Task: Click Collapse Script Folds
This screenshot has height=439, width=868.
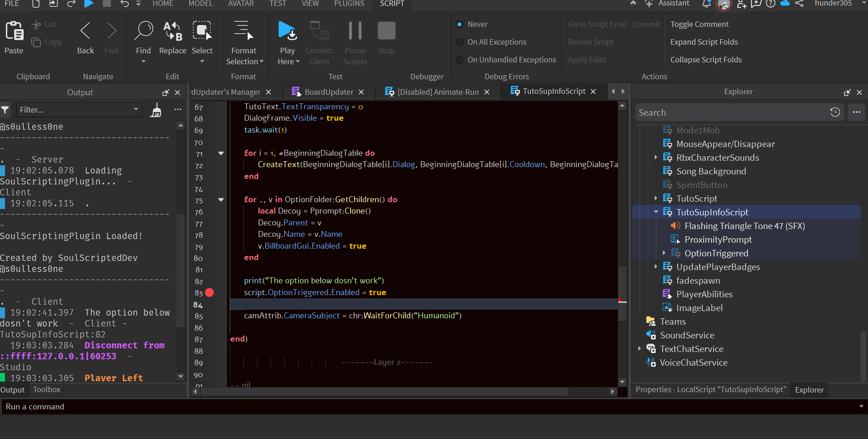Action: click(706, 60)
